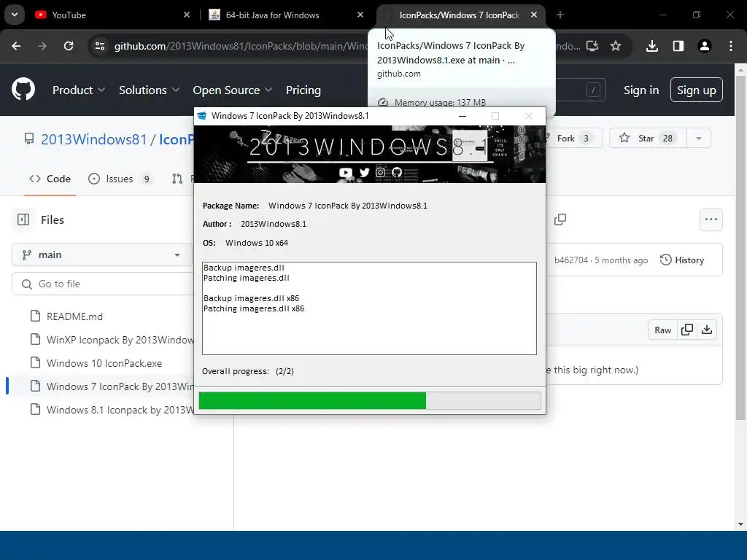The image size is (747, 560).
Task: Click the Go to file search field
Action: pyautogui.click(x=102, y=284)
